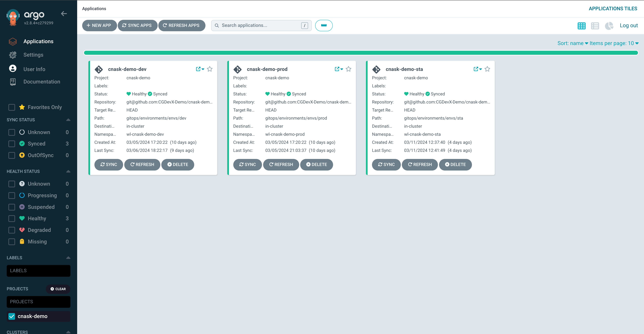
Task: Expand the Labels filter section
Action: [x=68, y=257]
